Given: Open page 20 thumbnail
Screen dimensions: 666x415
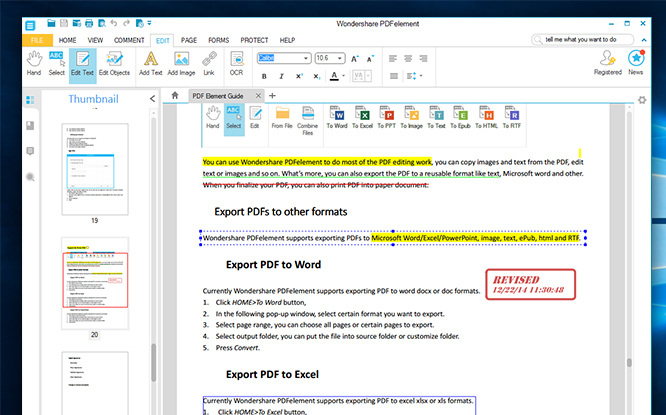Looking at the screenshot, I should click(x=95, y=283).
